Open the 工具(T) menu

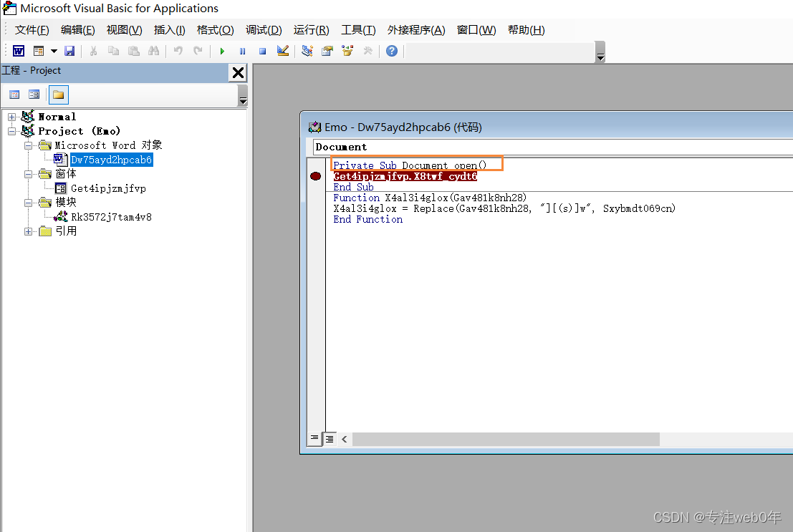358,30
